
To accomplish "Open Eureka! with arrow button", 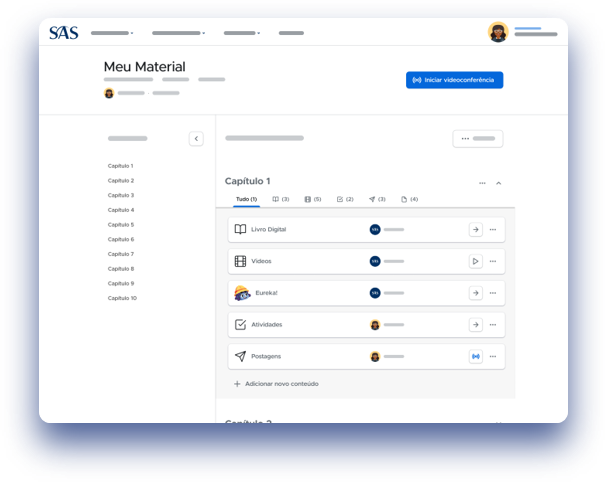I will pyautogui.click(x=475, y=293).
